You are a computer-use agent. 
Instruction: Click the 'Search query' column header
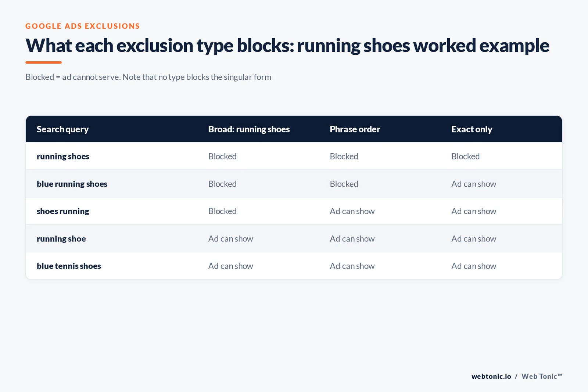(62, 129)
